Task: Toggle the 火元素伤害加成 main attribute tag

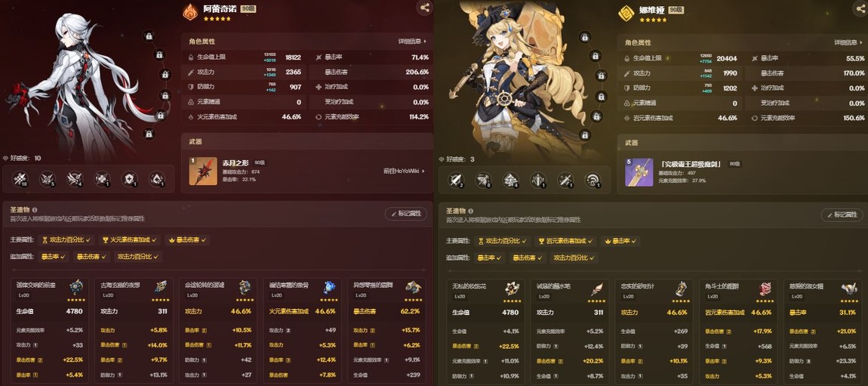Action: point(130,240)
